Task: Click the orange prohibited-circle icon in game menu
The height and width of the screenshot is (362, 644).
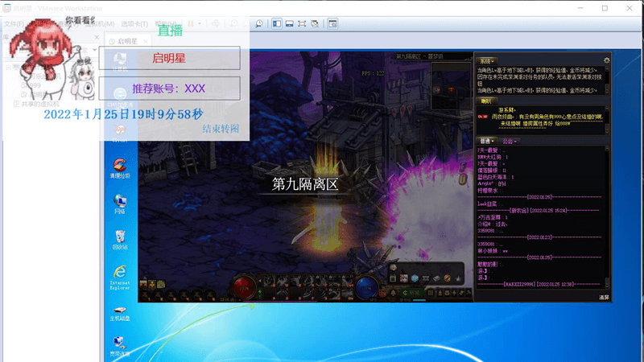Action: click(448, 278)
